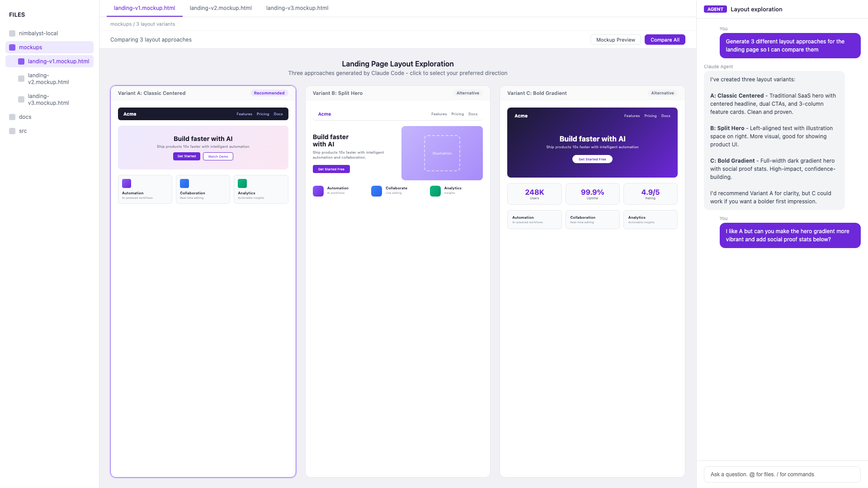Click the Mockup Preview button
The width and height of the screenshot is (868, 488).
pos(615,40)
